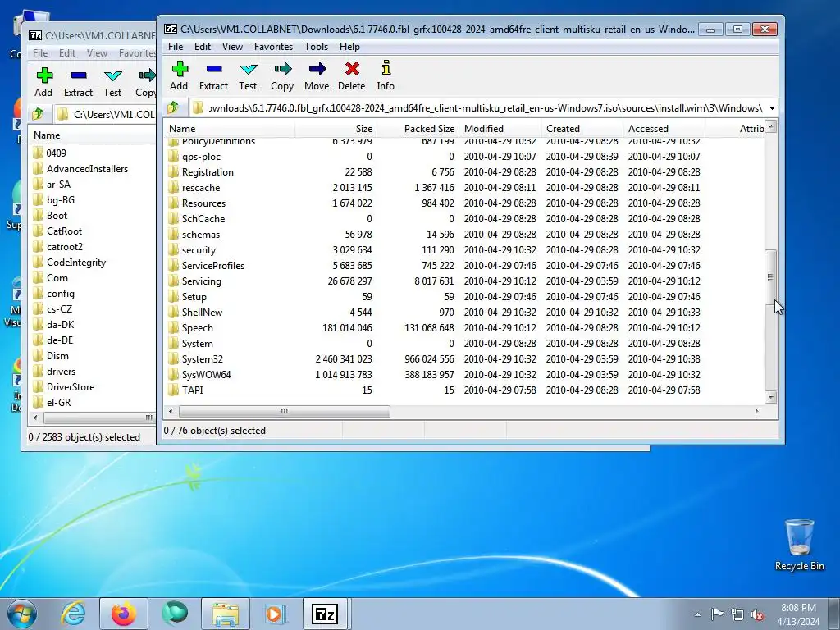840x630 pixels.
Task: Click Test icon in background 7-Zip window
Action: pos(113,75)
